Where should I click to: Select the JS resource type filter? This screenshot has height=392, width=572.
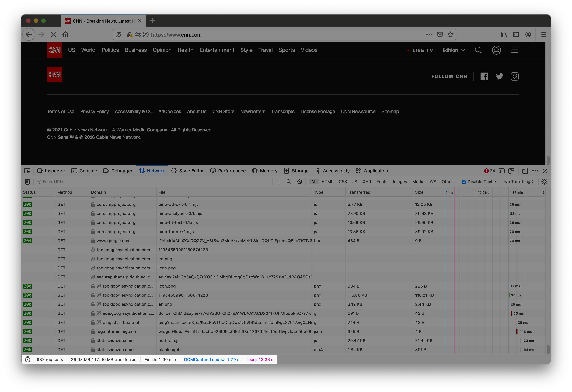(354, 182)
